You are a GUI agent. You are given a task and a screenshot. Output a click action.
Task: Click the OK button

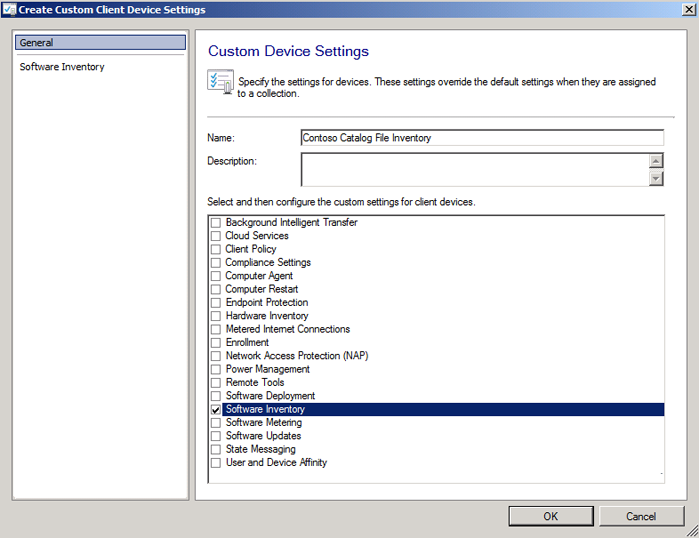point(550,516)
